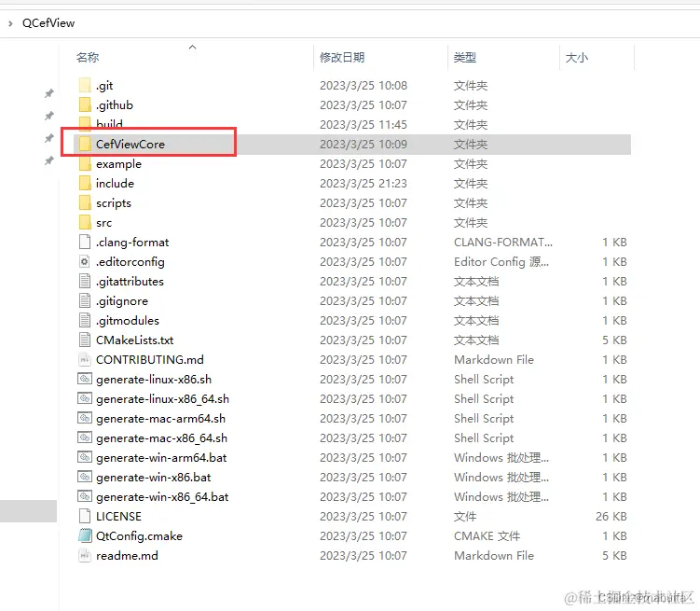The height and width of the screenshot is (611, 700).
Task: Select the .editorconfig file name
Action: click(x=130, y=262)
